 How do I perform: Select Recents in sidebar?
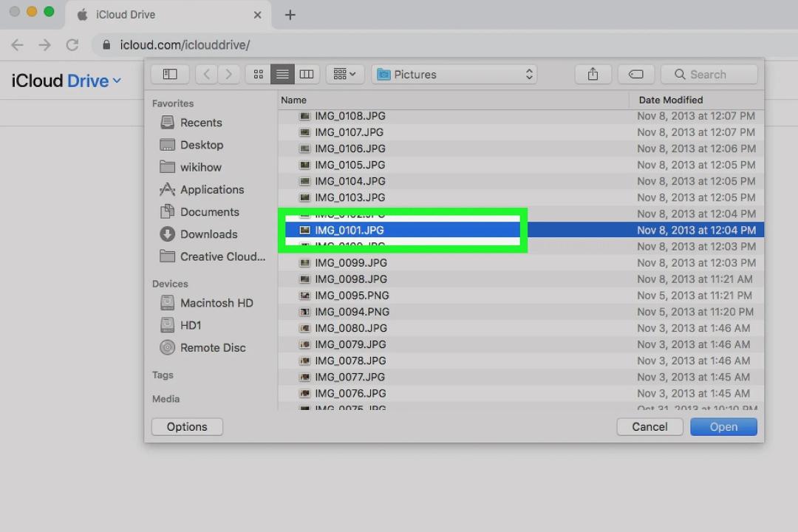click(191, 123)
